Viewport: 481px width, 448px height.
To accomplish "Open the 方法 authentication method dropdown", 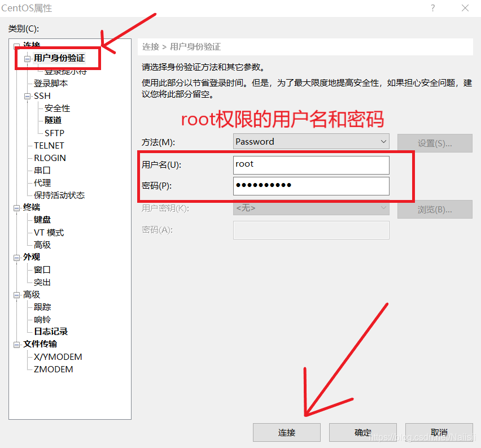I will pos(383,141).
